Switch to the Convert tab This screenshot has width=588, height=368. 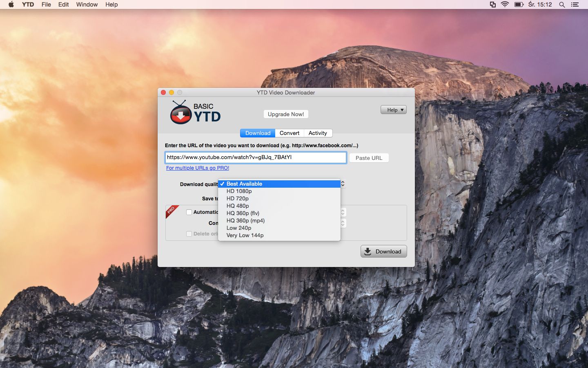(x=290, y=133)
